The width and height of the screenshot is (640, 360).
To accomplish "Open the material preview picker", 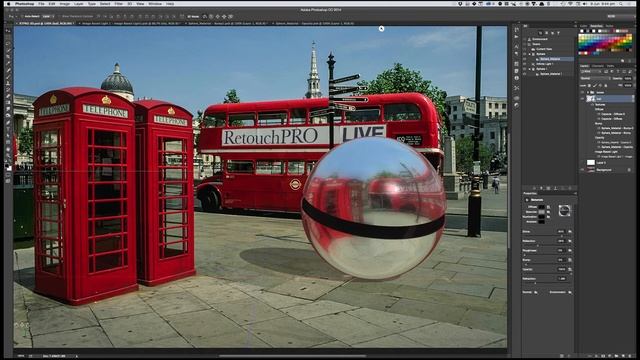I will click(x=564, y=210).
